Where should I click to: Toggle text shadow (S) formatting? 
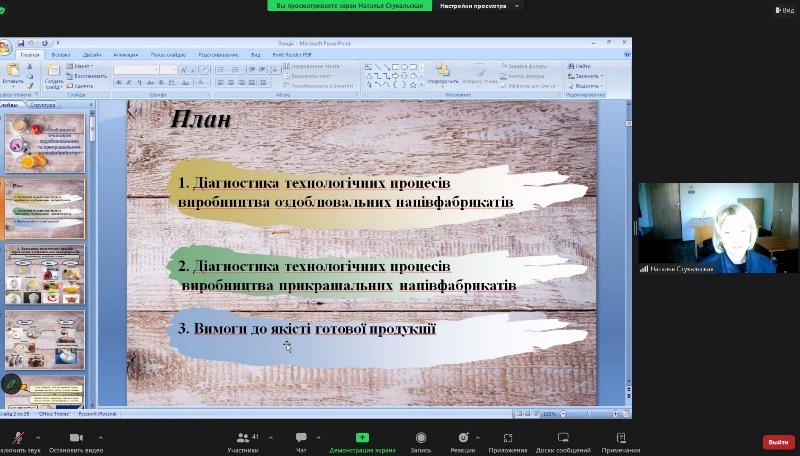tap(161, 82)
